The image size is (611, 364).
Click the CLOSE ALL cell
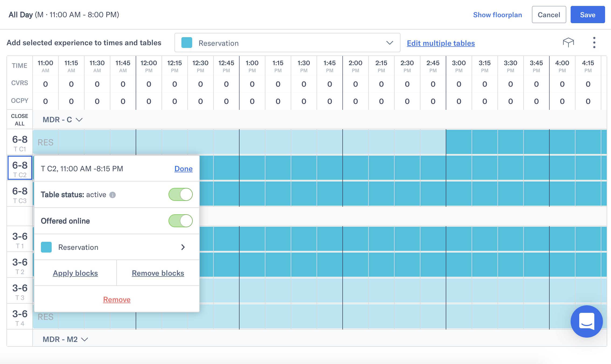click(x=19, y=119)
